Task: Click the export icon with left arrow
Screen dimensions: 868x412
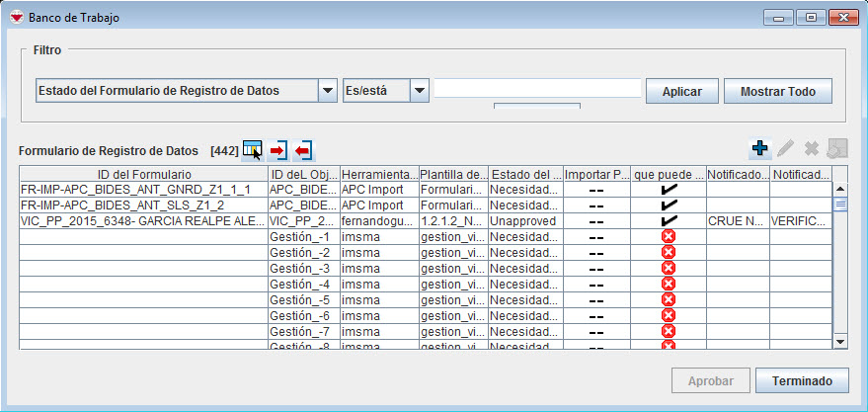Action: (302, 150)
